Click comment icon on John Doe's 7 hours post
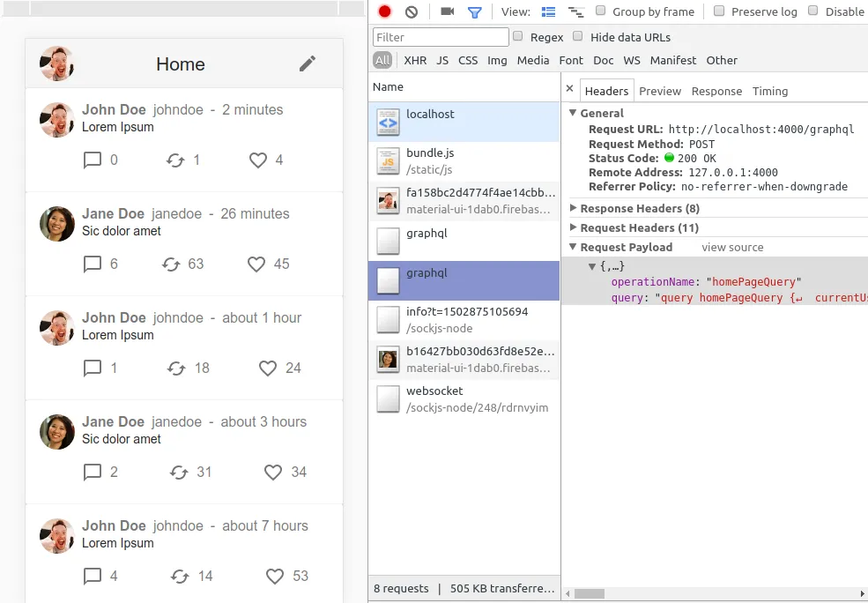The image size is (868, 603). 93,577
